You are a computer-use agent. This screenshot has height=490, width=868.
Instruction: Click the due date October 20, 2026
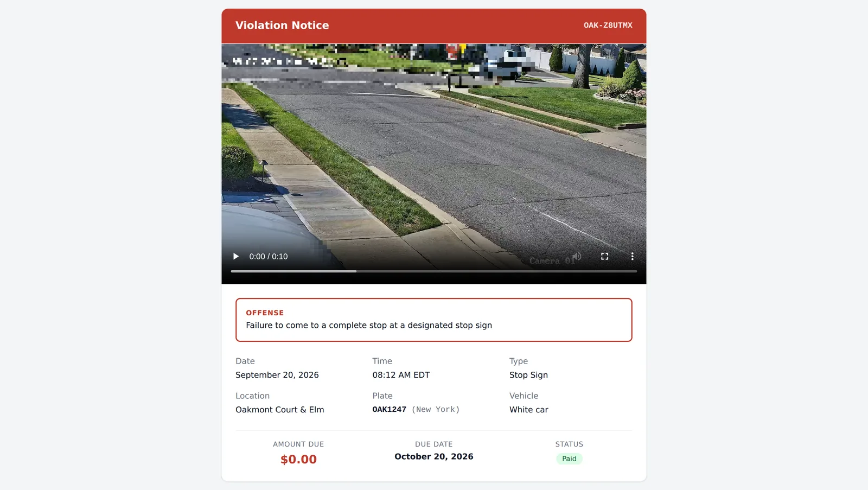click(x=434, y=457)
